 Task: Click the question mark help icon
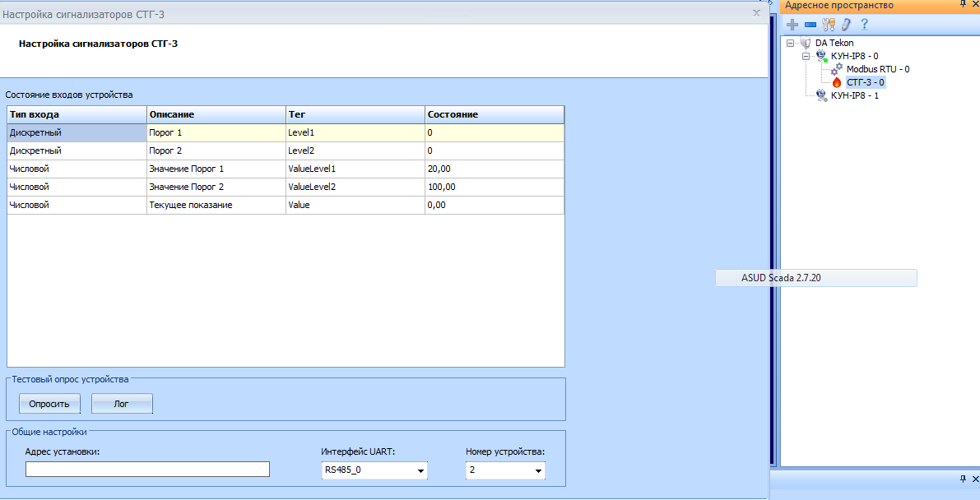pos(865,25)
